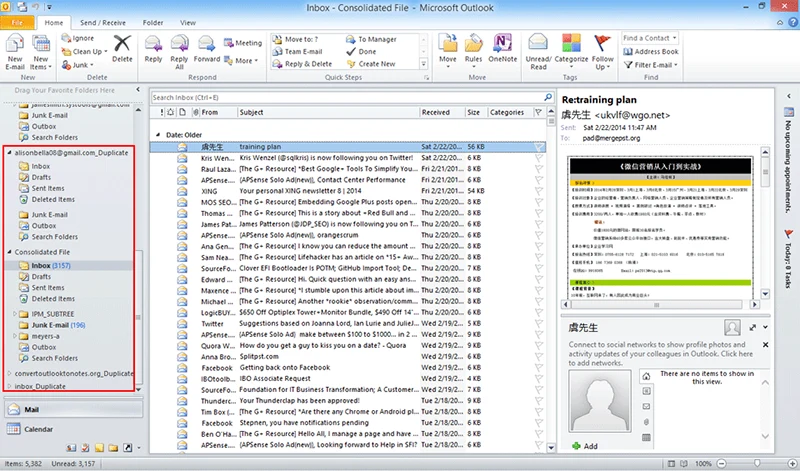The width and height of the screenshot is (800, 471).
Task: Open the Move folder menu
Action: 448,52
